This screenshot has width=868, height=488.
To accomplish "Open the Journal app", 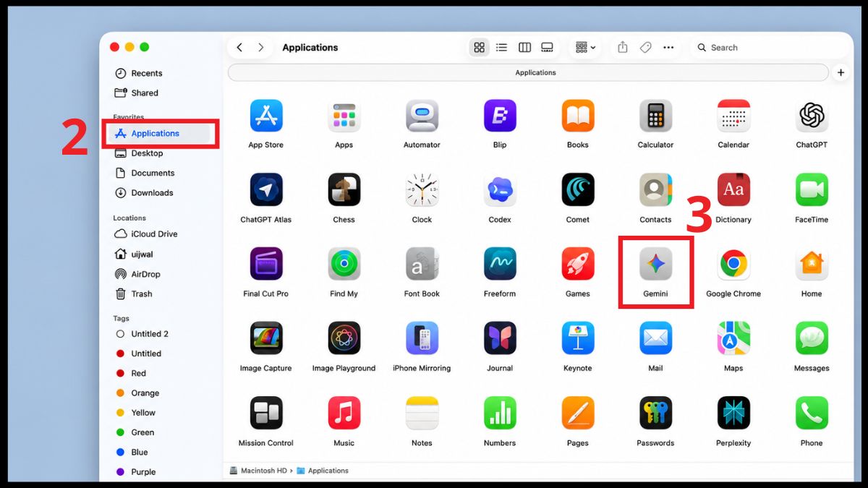I will (x=500, y=339).
